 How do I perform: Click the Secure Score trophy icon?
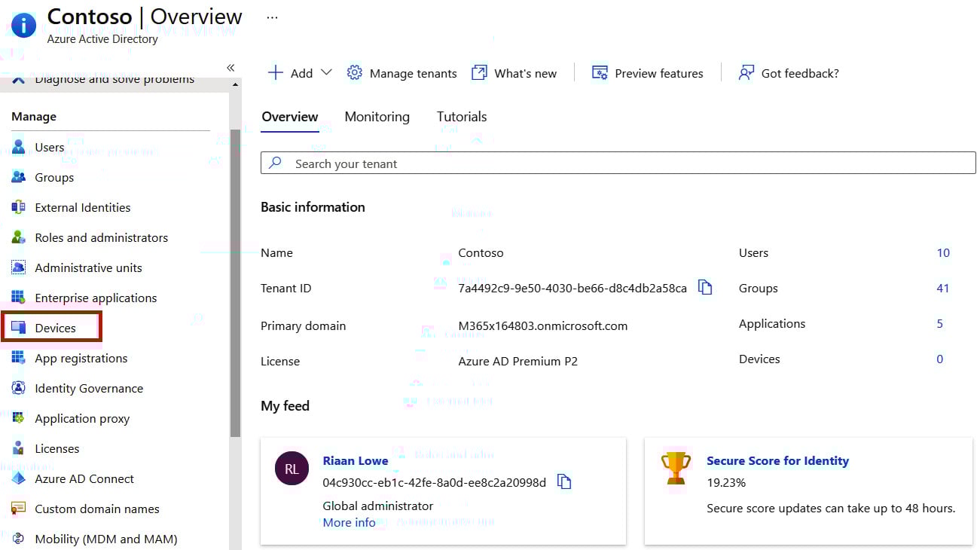point(676,469)
